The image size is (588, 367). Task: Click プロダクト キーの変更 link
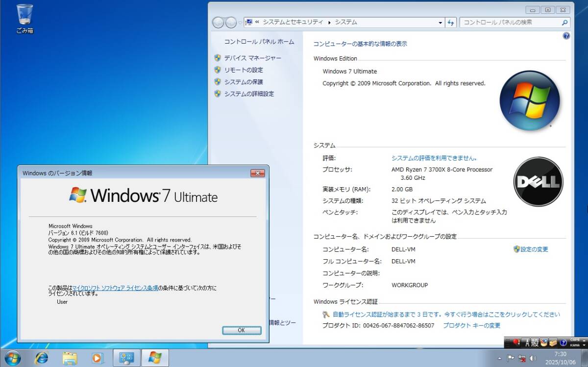[472, 325]
